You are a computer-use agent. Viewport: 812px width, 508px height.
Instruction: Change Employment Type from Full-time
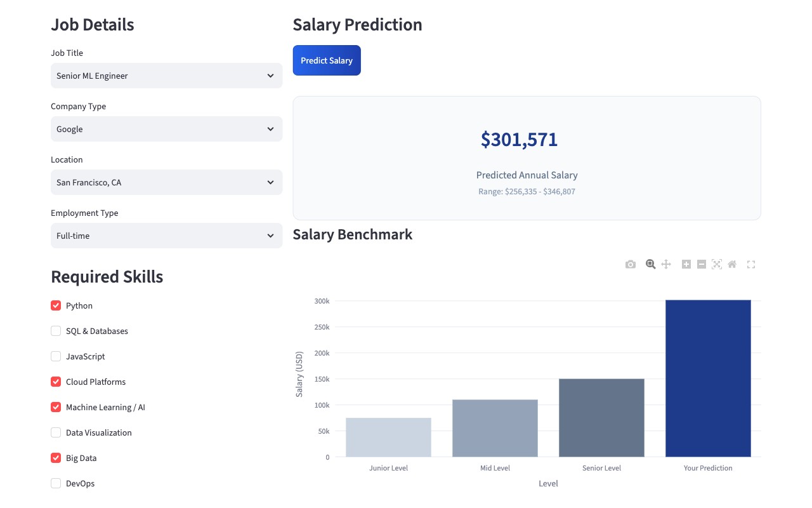pyautogui.click(x=166, y=236)
